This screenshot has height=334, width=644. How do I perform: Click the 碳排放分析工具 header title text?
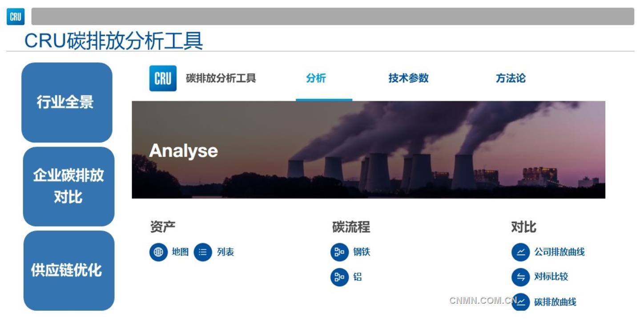(x=221, y=78)
